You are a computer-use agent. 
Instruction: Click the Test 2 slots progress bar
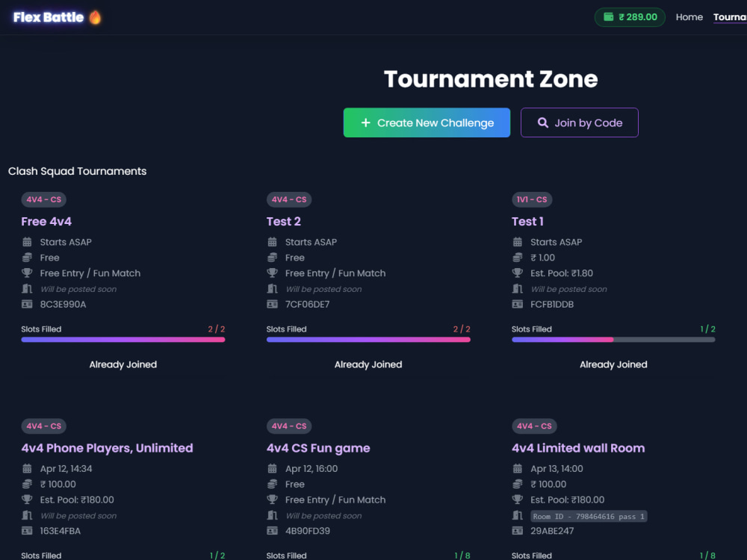[368, 340]
